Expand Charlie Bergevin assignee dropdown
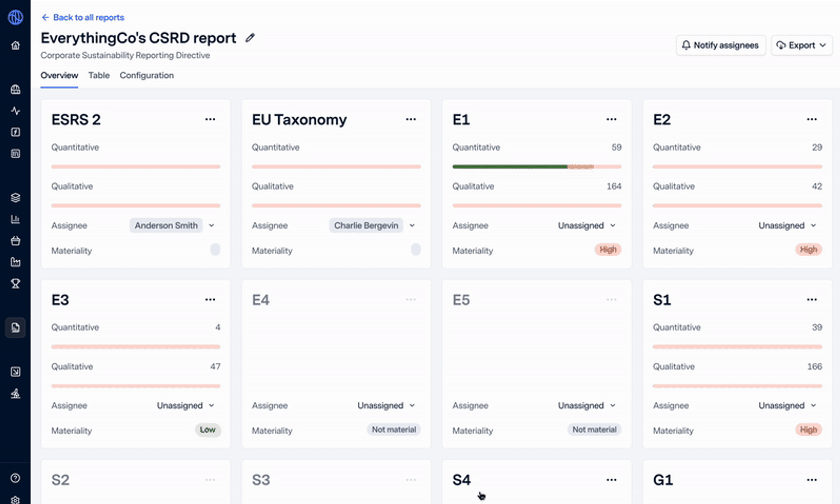This screenshot has height=504, width=840. coord(412,225)
